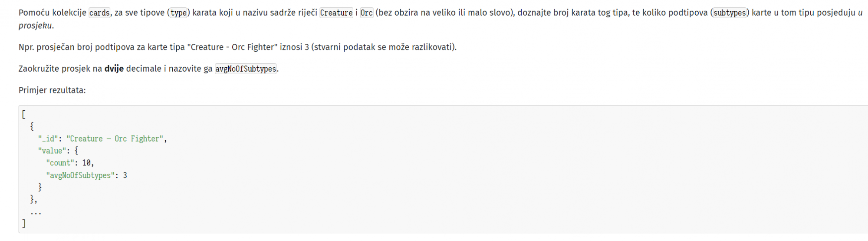Click the bold word 'dvije'

(114, 69)
